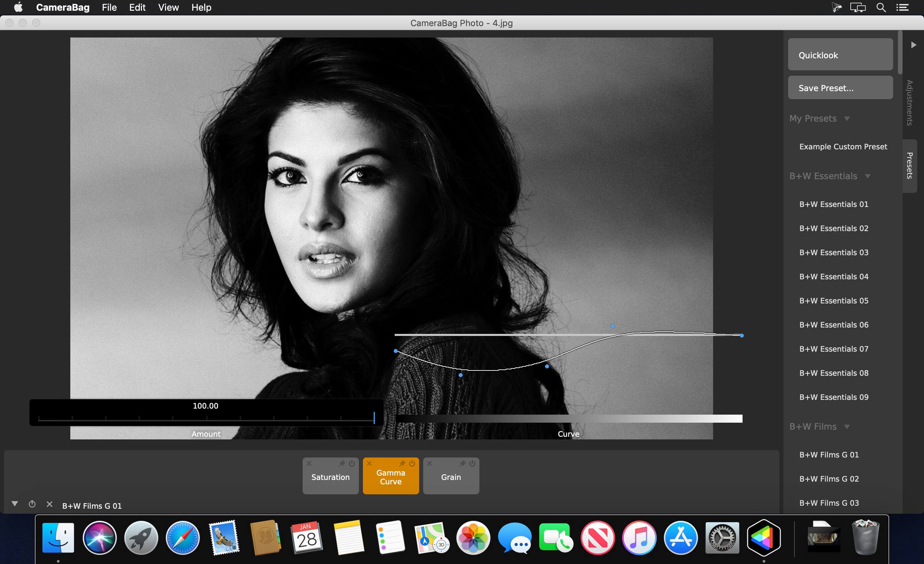This screenshot has height=564, width=924.
Task: Apply the Example Custom Preset
Action: pos(843,147)
